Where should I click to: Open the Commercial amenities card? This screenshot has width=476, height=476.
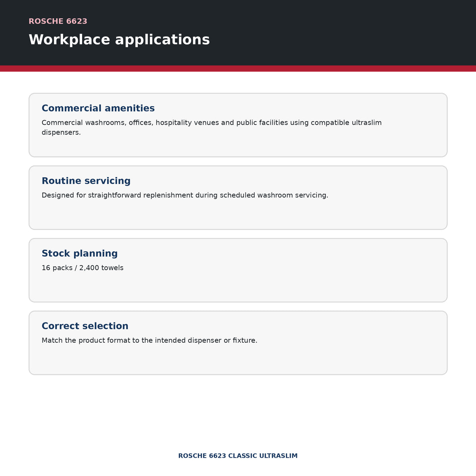pyautogui.click(x=238, y=125)
